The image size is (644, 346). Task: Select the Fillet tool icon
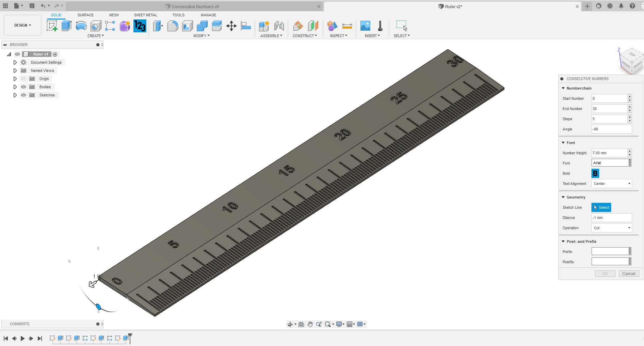pos(173,26)
